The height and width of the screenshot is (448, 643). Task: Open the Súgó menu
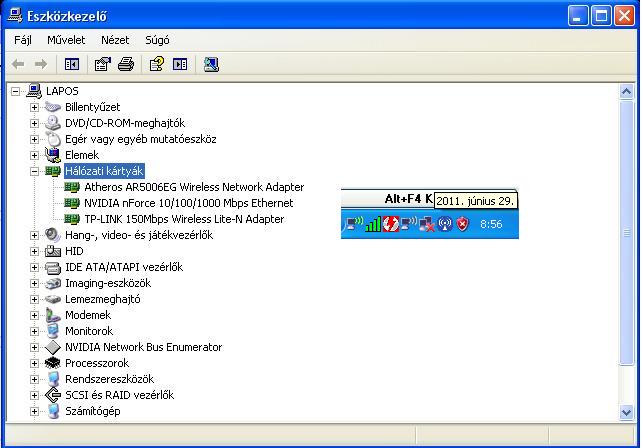pyautogui.click(x=157, y=40)
